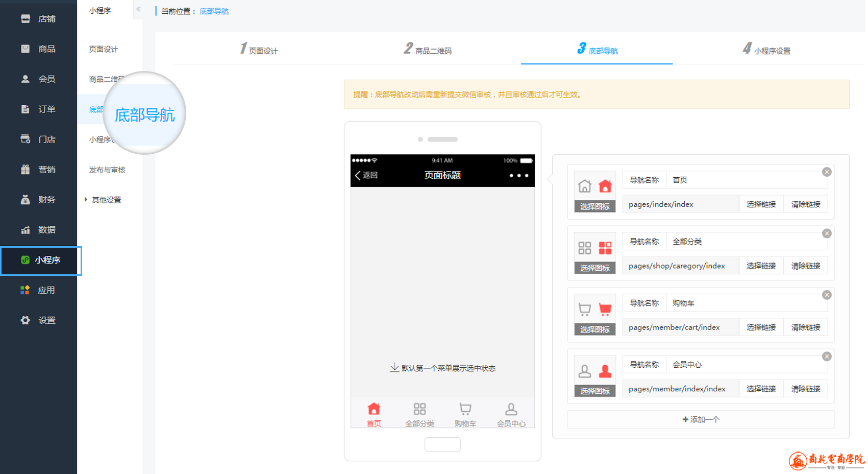Click 清除链接 for pages/member/cart/index
Image resolution: width=868 pixels, height=474 pixels.
coord(806,327)
